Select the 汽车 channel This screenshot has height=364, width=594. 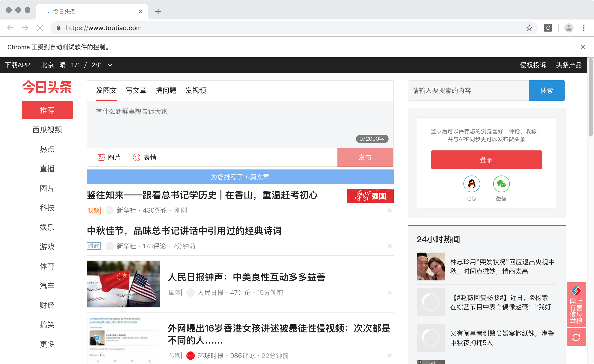[47, 286]
